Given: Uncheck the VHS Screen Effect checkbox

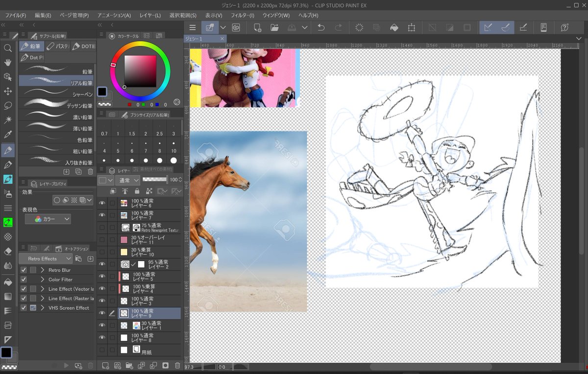Looking at the screenshot, I should point(24,308).
